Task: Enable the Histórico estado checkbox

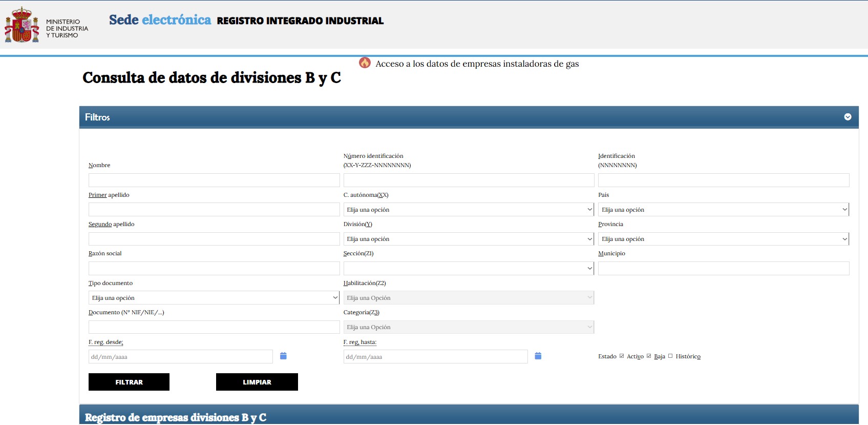Action: (x=670, y=356)
